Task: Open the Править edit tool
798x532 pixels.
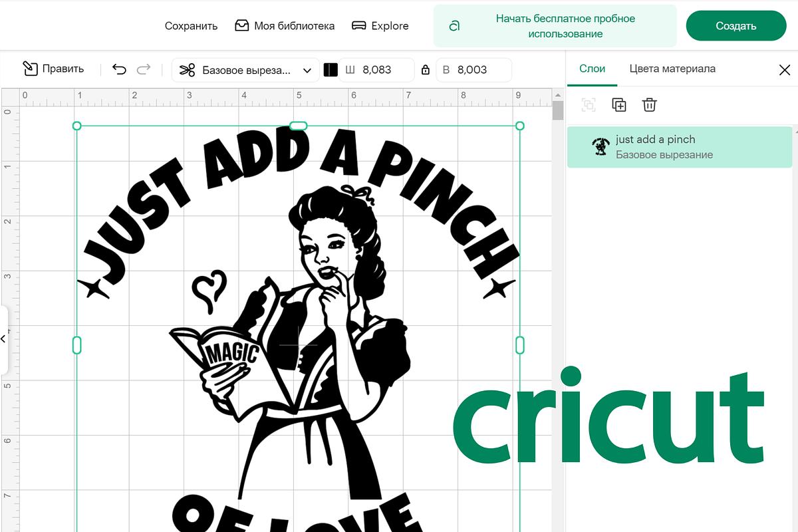Action: pyautogui.click(x=53, y=68)
